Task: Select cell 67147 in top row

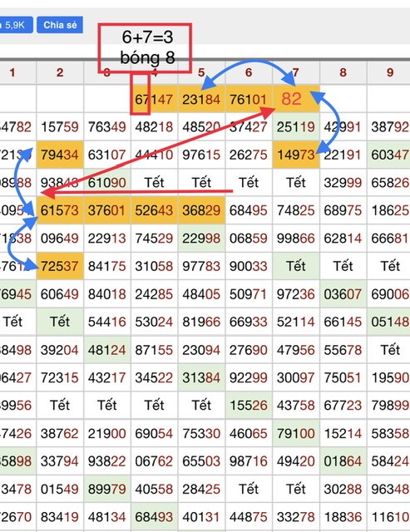Action: [154, 99]
